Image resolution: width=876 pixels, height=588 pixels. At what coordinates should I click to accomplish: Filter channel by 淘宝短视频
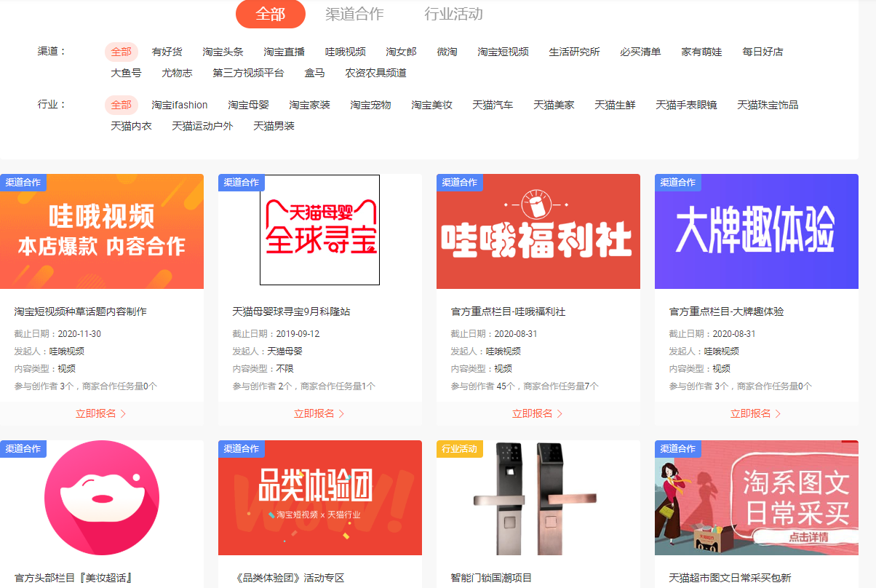point(503,52)
